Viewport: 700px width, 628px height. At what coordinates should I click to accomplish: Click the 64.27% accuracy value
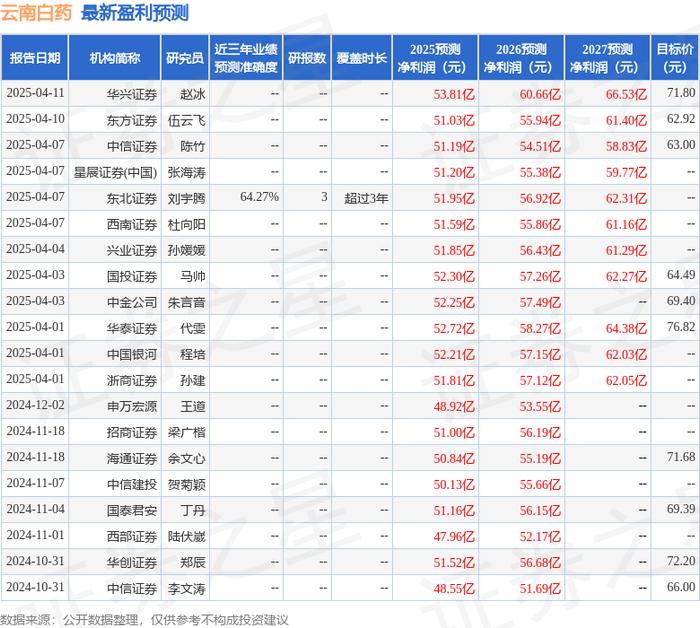(259, 197)
